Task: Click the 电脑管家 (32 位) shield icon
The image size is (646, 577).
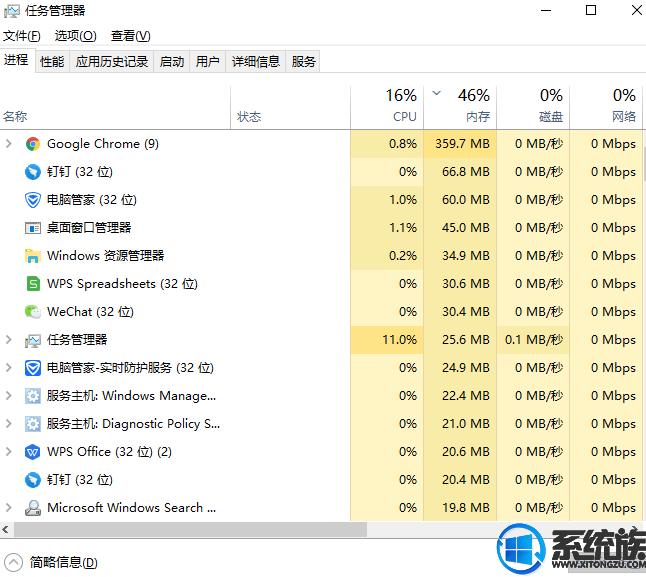Action: click(x=33, y=200)
